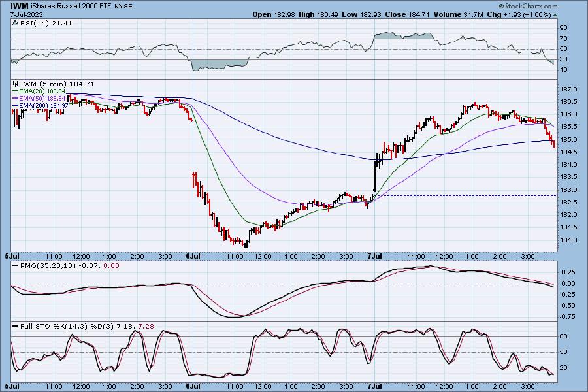This screenshot has height=392, width=588.
Task: Click the 90 level on RSI axis
Action: (x=563, y=27)
